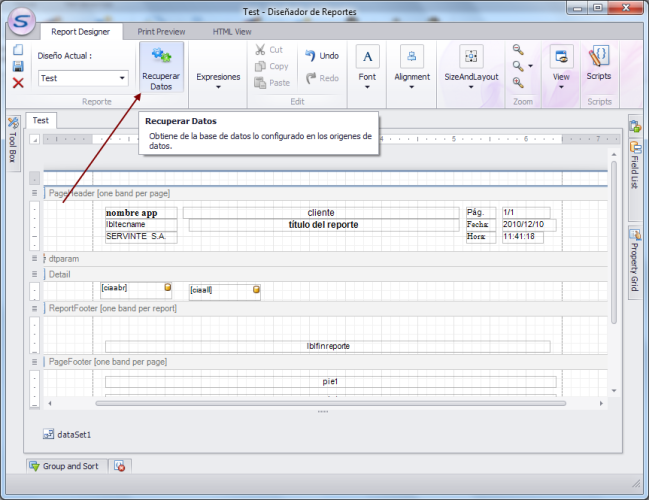Switch to the HTML View tab
Viewport: 649px width, 500px height.
click(232, 32)
